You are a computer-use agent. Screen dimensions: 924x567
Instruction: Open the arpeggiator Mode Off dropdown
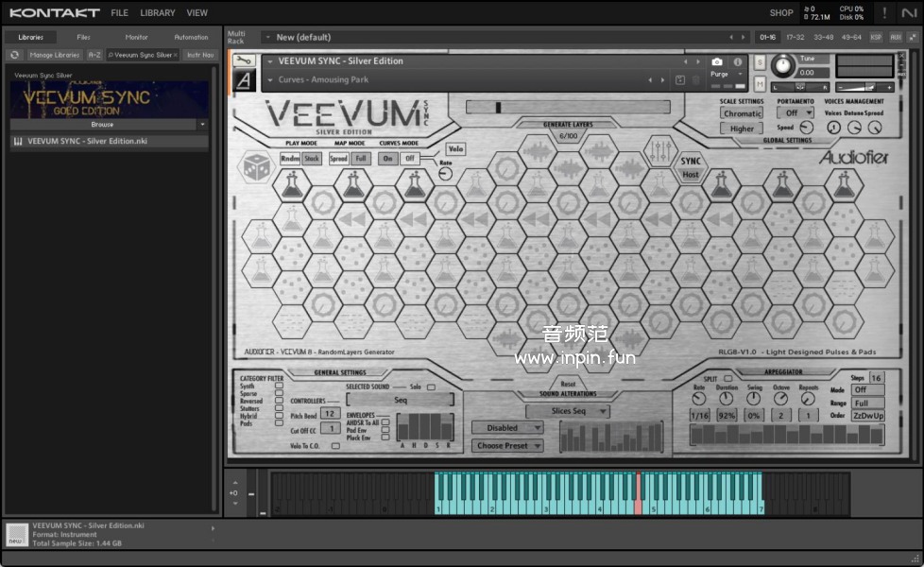867,389
